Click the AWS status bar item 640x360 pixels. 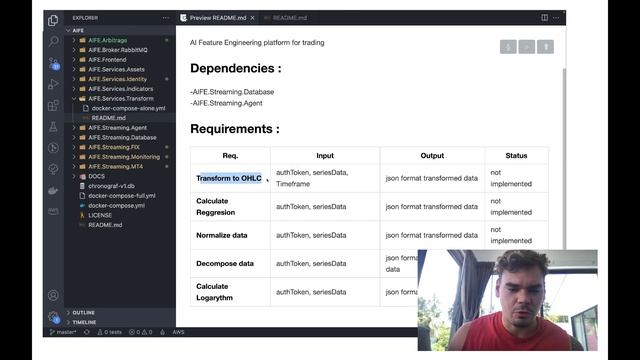178,332
